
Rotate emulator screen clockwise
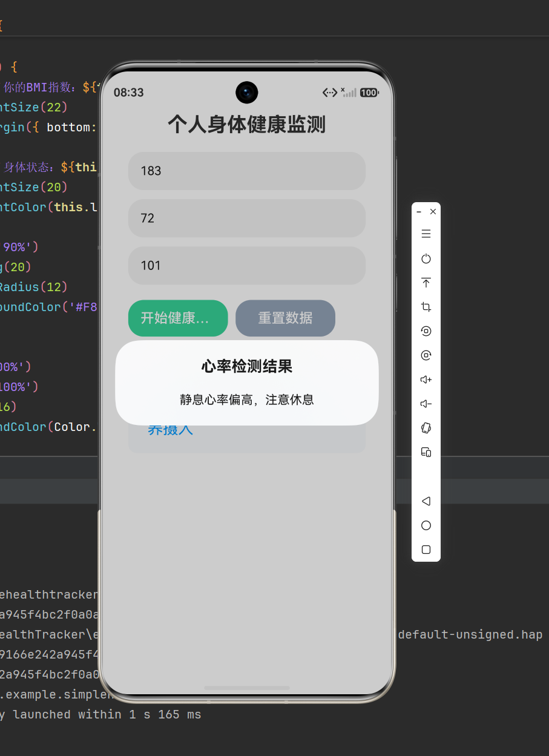pos(426,355)
